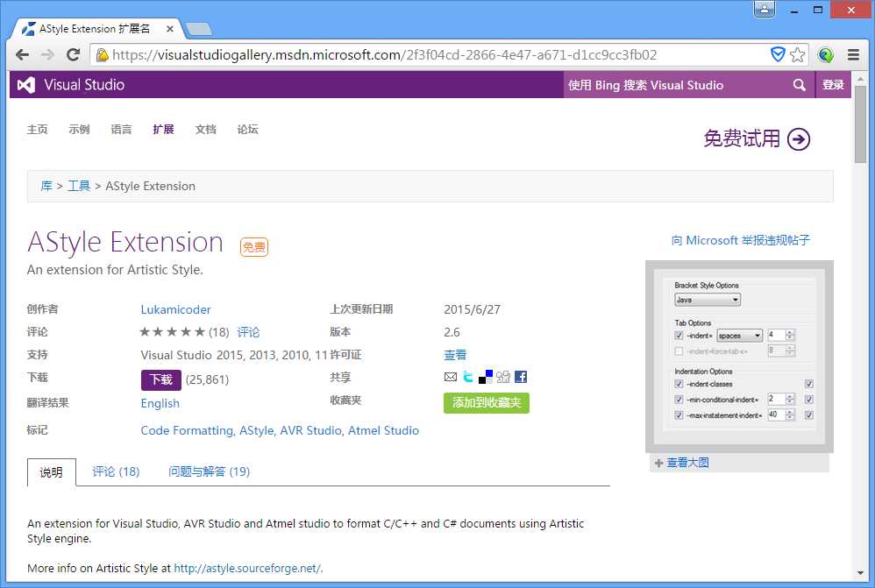
Task: Click the orange 免费 badge
Action: coord(254,246)
